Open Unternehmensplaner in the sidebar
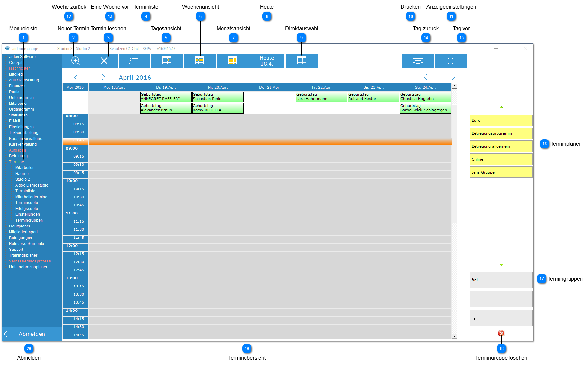588x366 pixels. coord(28,267)
